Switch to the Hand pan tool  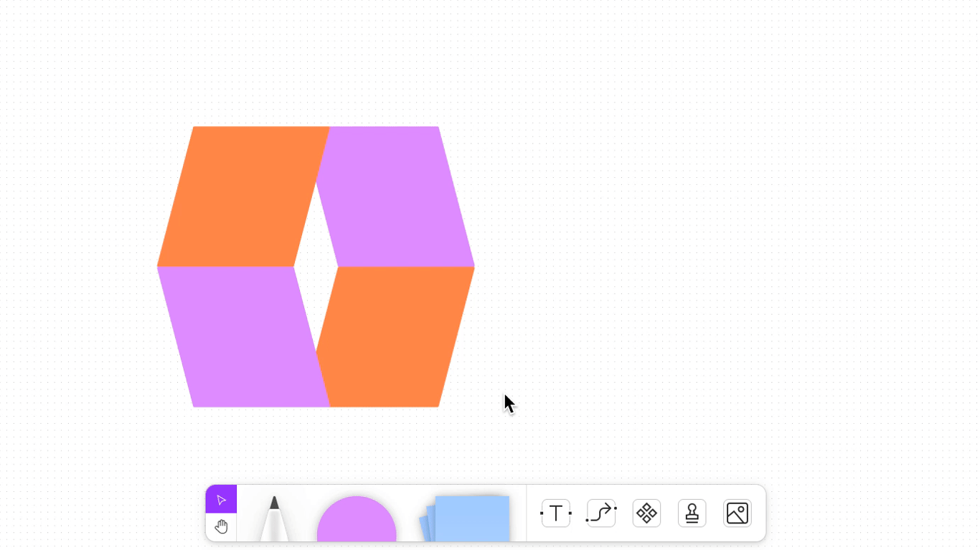pyautogui.click(x=221, y=527)
